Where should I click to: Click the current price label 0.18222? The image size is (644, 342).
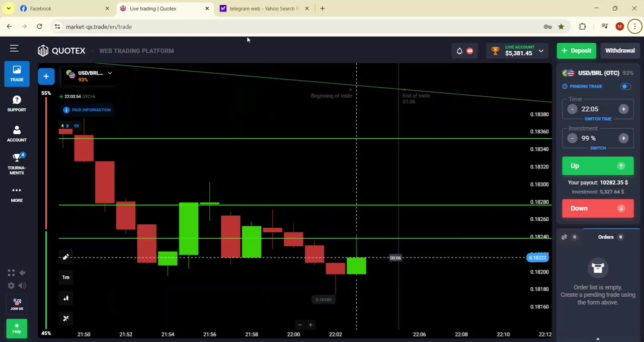537,258
